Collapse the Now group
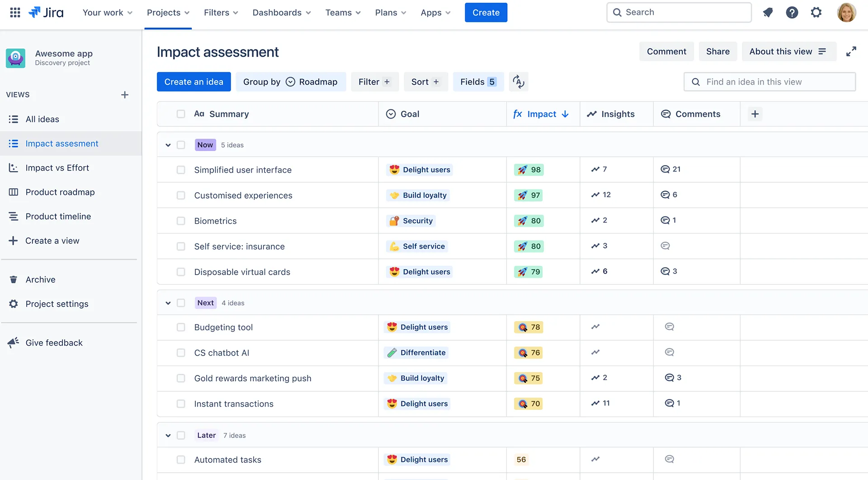The image size is (868, 480). (x=168, y=145)
